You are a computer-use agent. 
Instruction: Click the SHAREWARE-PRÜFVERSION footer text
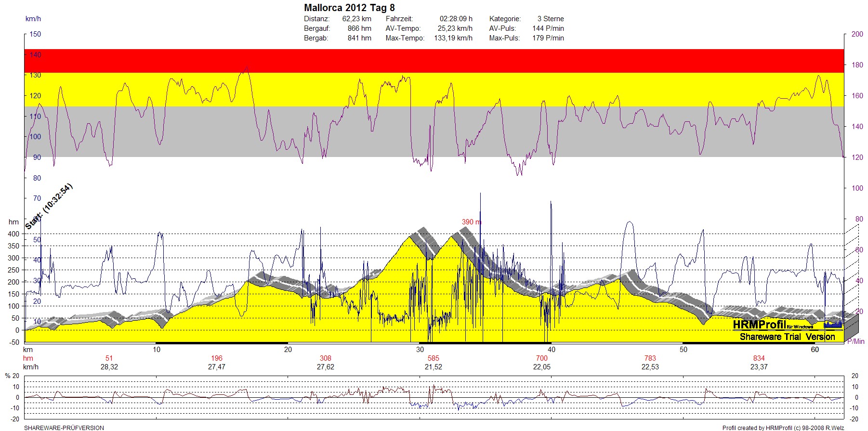(64, 428)
